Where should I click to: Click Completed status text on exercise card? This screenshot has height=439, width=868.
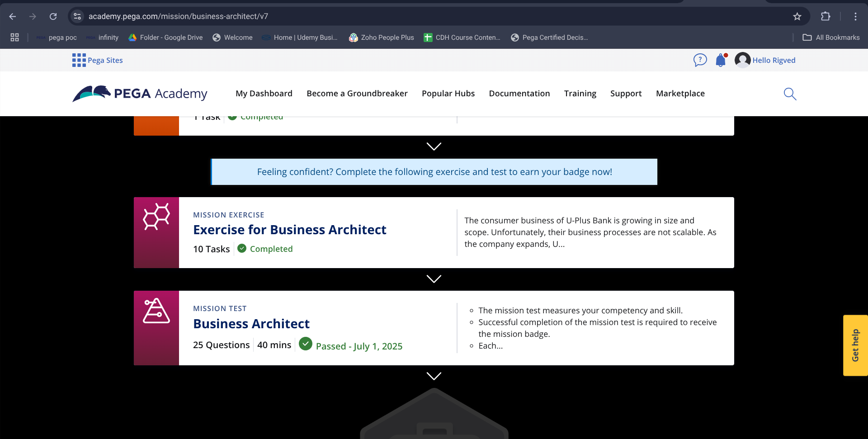[x=271, y=249]
